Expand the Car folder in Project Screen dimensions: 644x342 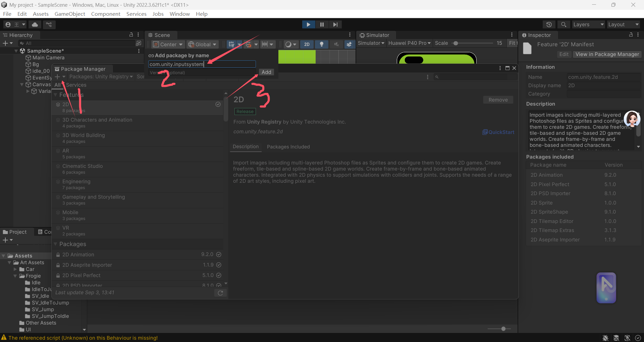[15, 269]
